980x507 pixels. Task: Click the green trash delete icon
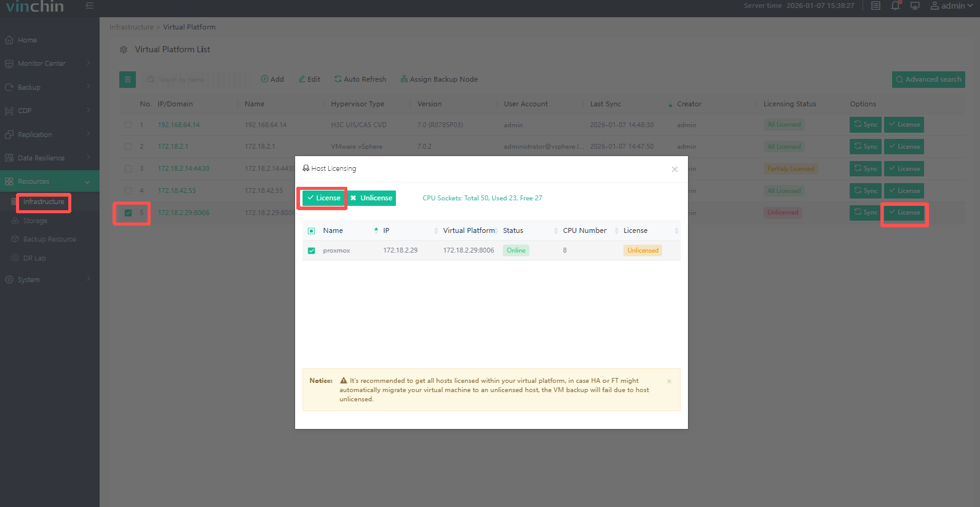click(x=127, y=79)
